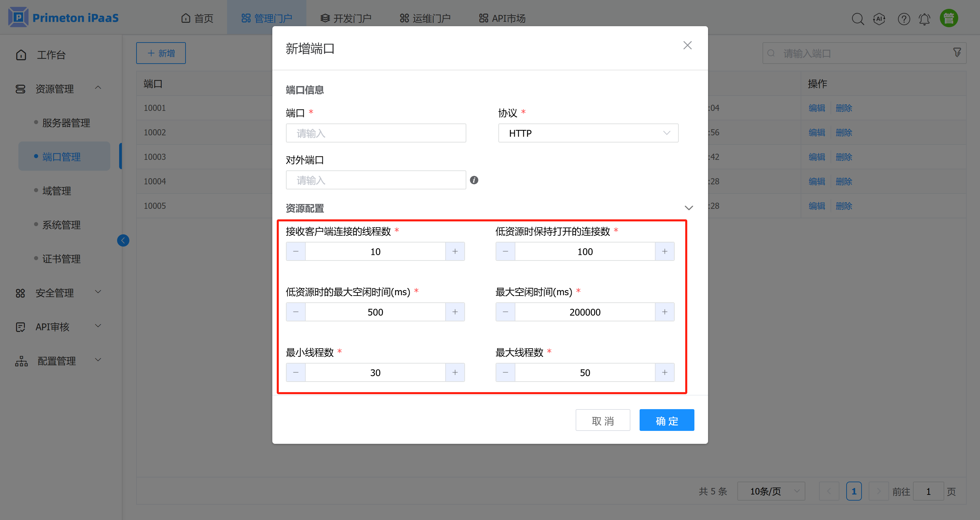Open the AI assistant icon

coord(879,18)
